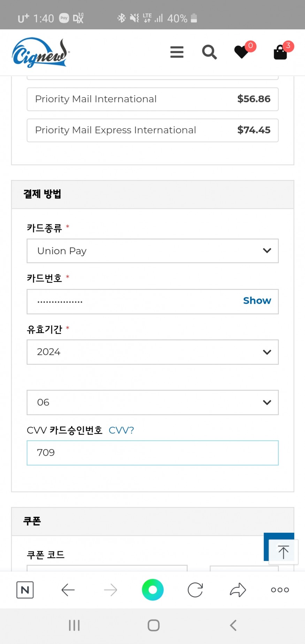The width and height of the screenshot is (305, 644).
Task: Click the Cignew logo
Action: [x=40, y=53]
